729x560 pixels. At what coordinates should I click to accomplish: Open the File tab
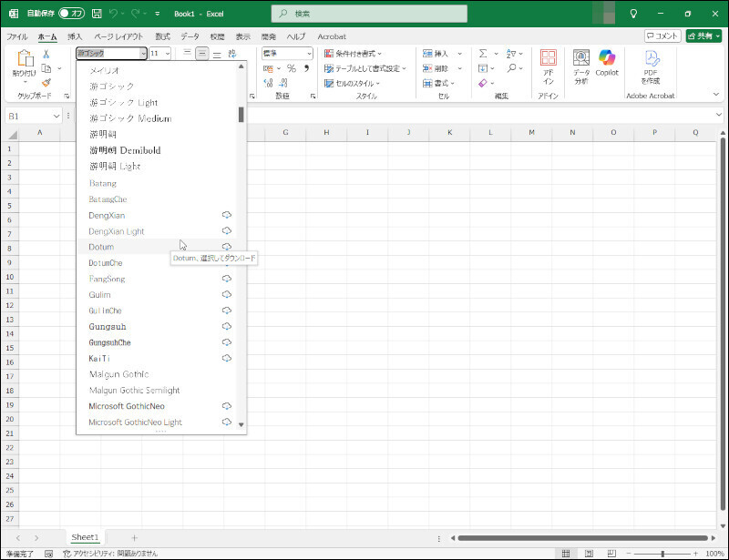pos(17,36)
